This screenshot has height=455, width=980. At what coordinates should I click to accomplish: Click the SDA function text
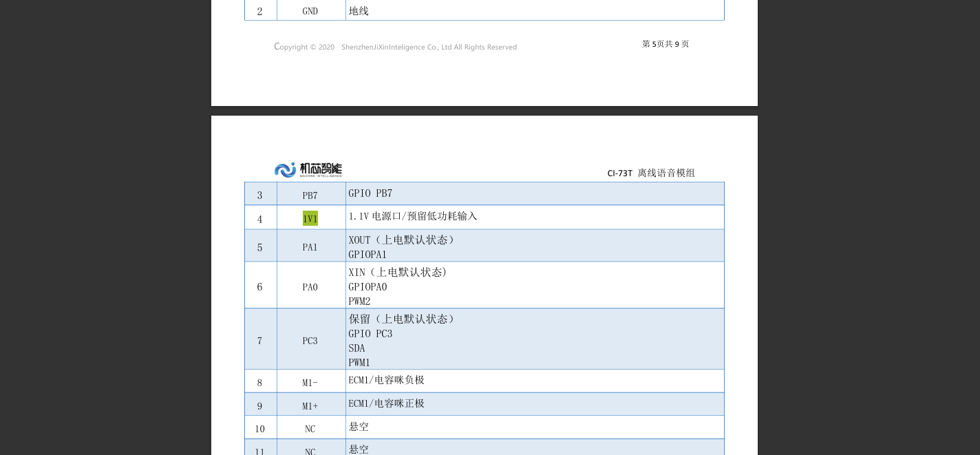pyautogui.click(x=356, y=348)
